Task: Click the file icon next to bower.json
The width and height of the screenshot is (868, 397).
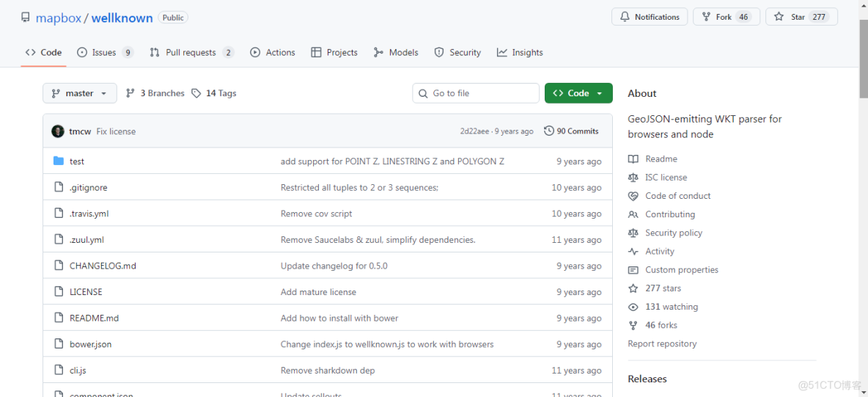Action: click(x=59, y=343)
